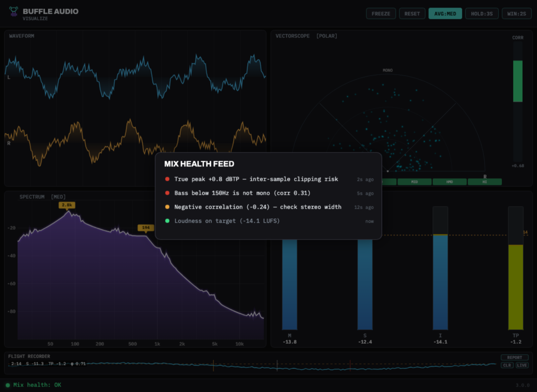Open the flight recorder REPORT
Image resolution: width=537 pixels, height=392 pixels.
515,357
